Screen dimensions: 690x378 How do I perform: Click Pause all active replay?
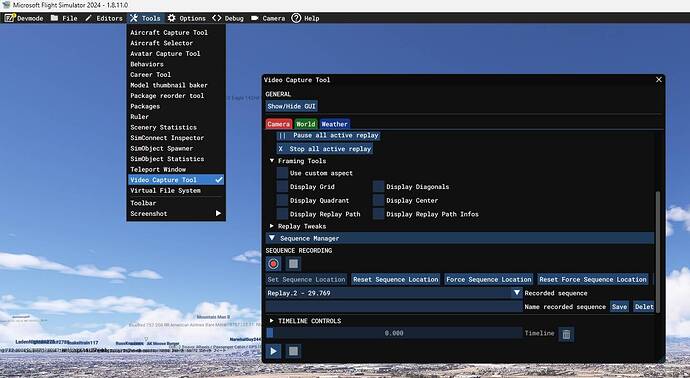(x=328, y=135)
